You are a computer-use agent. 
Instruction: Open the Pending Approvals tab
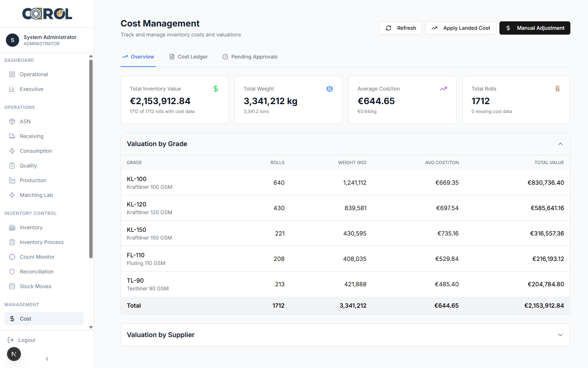[250, 57]
